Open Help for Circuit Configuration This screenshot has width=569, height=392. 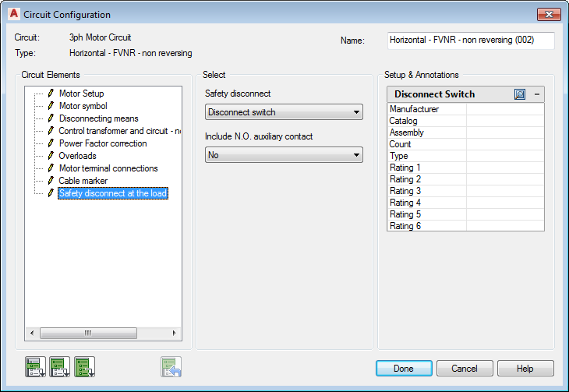pos(525,368)
